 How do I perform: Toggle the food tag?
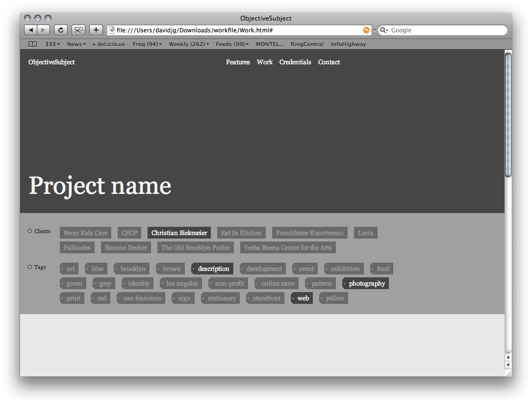381,269
